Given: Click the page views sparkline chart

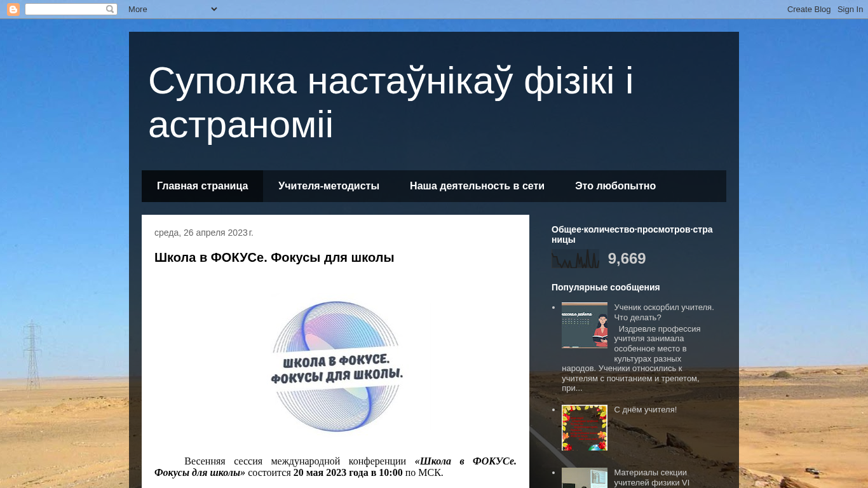Looking at the screenshot, I should pyautogui.click(x=575, y=259).
